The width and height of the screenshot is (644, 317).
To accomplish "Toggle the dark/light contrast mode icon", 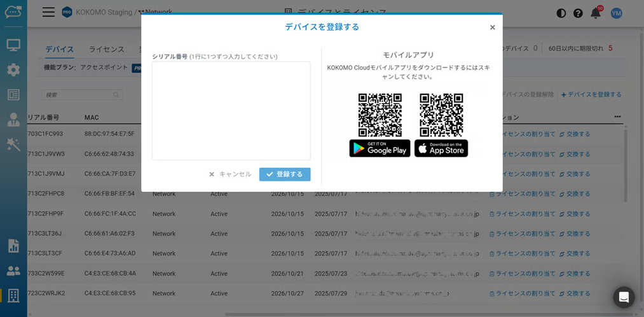I will [561, 13].
